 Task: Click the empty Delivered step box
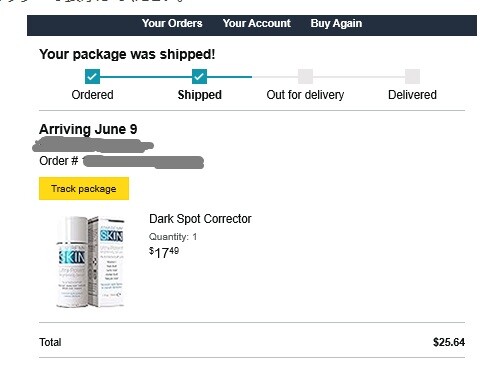(412, 77)
